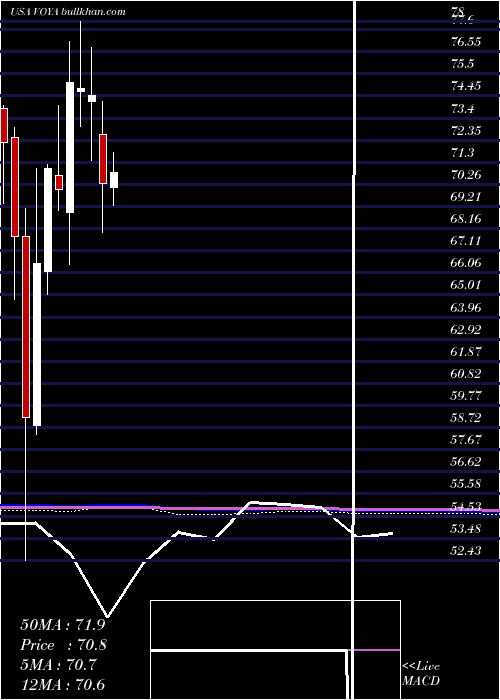The height and width of the screenshot is (700, 500).
Task: Click the 71.3 price axis label
Action: point(462,153)
